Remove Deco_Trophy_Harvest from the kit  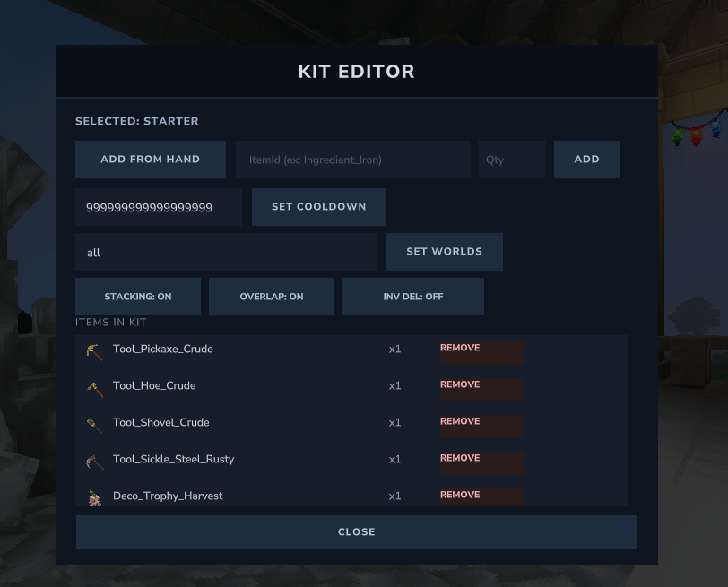[481, 496]
